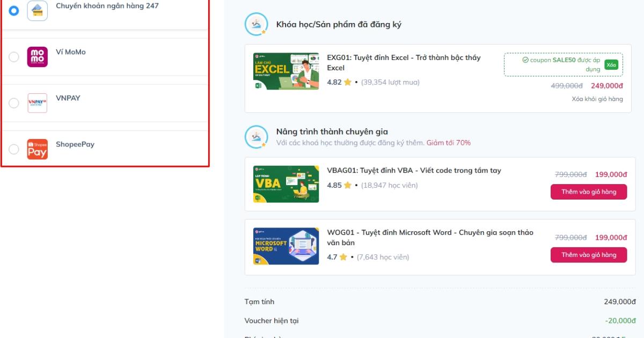
Task: Click the WOG01 rating star icon
Action: pyautogui.click(x=343, y=257)
